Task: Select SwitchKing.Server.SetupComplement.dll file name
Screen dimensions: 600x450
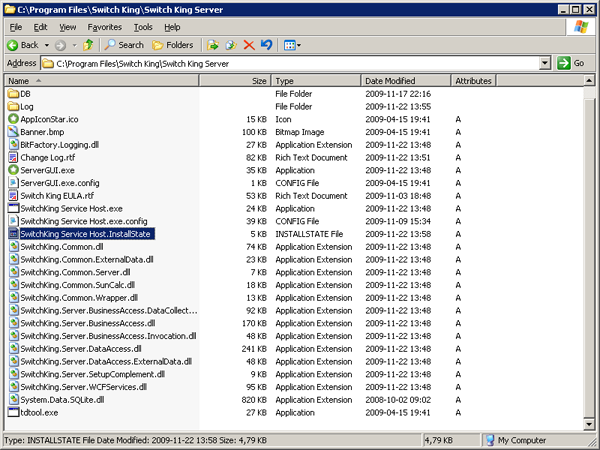Action: pyautogui.click(x=93, y=374)
